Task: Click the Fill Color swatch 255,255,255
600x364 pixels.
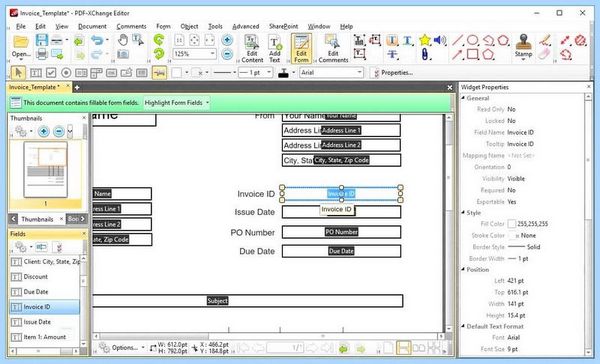Action: pyautogui.click(x=511, y=224)
